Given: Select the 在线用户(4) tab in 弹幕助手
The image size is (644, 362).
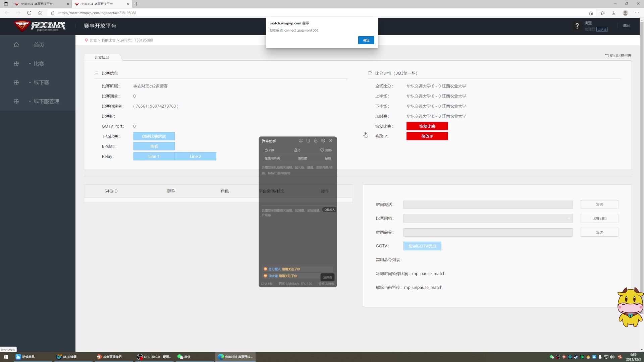Looking at the screenshot, I should coord(272,158).
